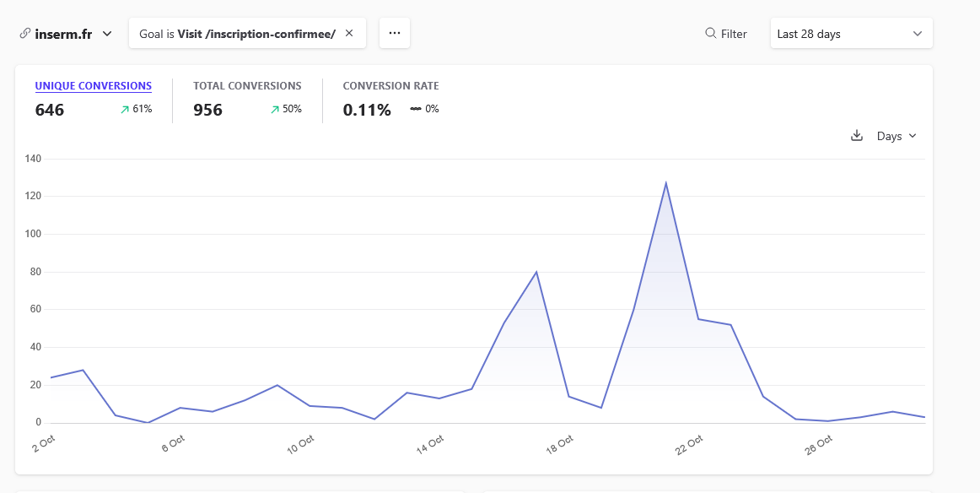Switch to the Total Conversions metric

click(247, 86)
